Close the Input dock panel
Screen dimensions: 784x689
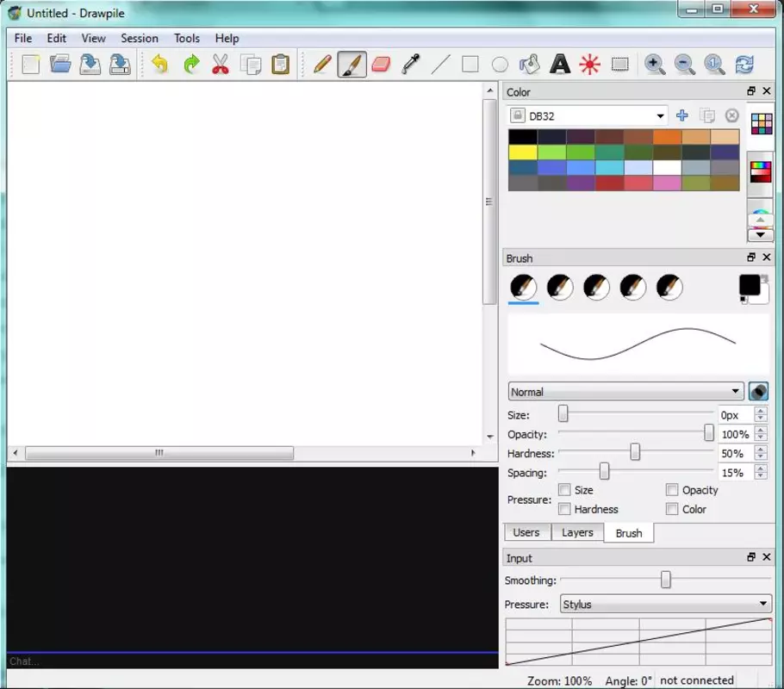(767, 557)
